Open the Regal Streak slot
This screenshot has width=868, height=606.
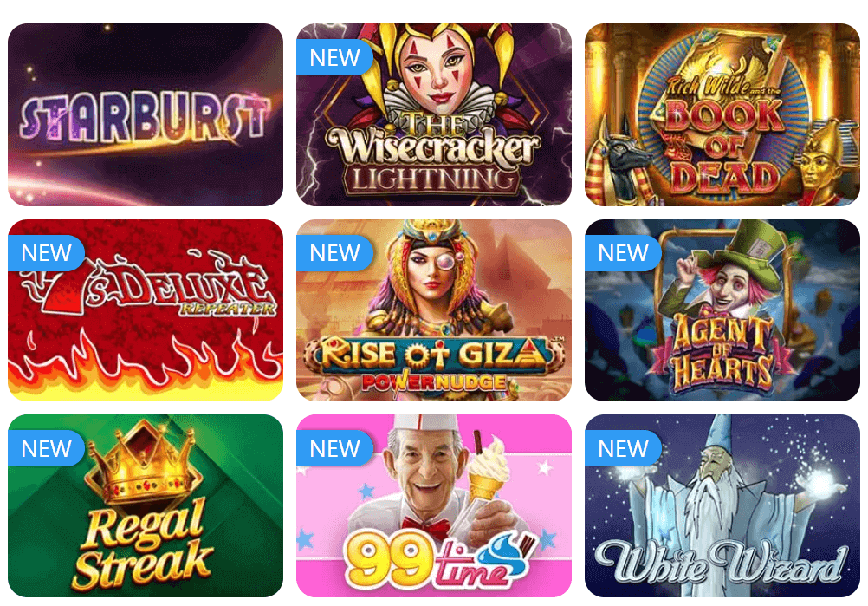146,505
